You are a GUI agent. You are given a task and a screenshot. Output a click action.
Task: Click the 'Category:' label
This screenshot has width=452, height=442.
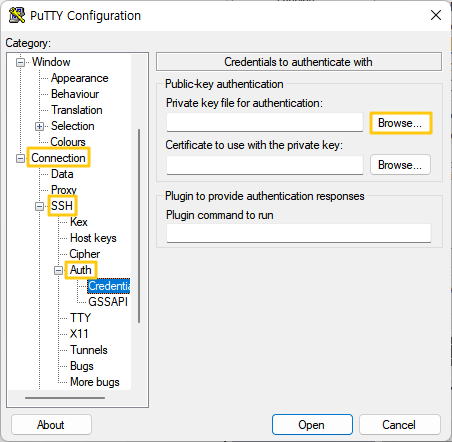(x=28, y=43)
